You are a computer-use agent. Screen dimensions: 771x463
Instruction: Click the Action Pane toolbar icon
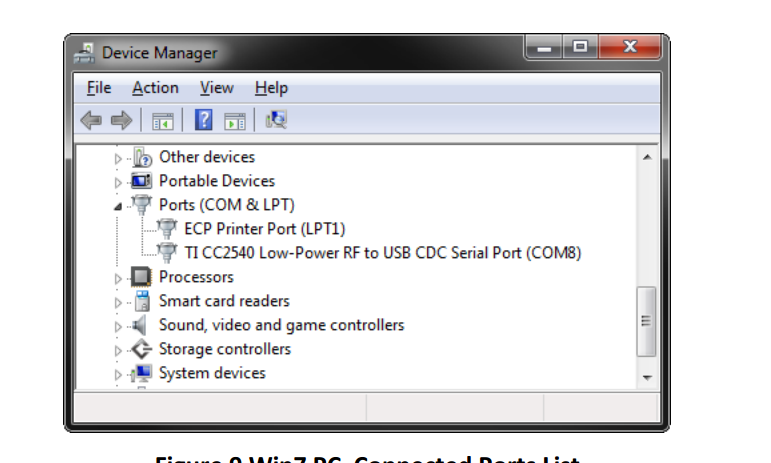pyautogui.click(x=235, y=121)
